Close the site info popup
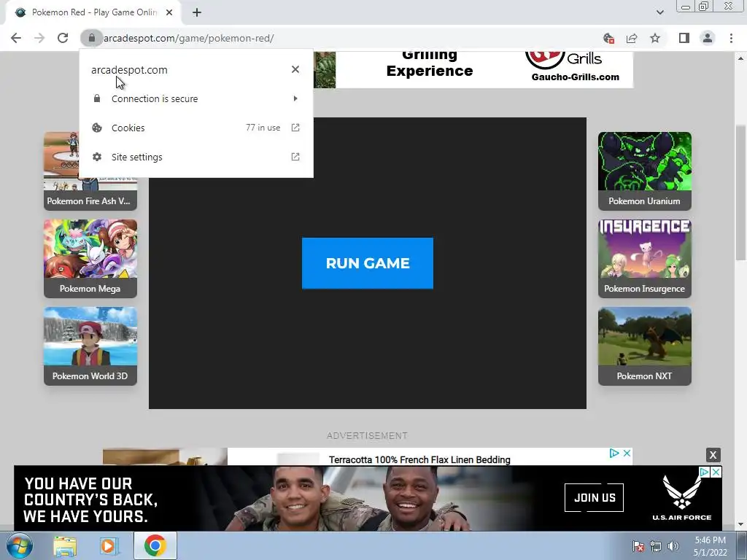 click(295, 69)
